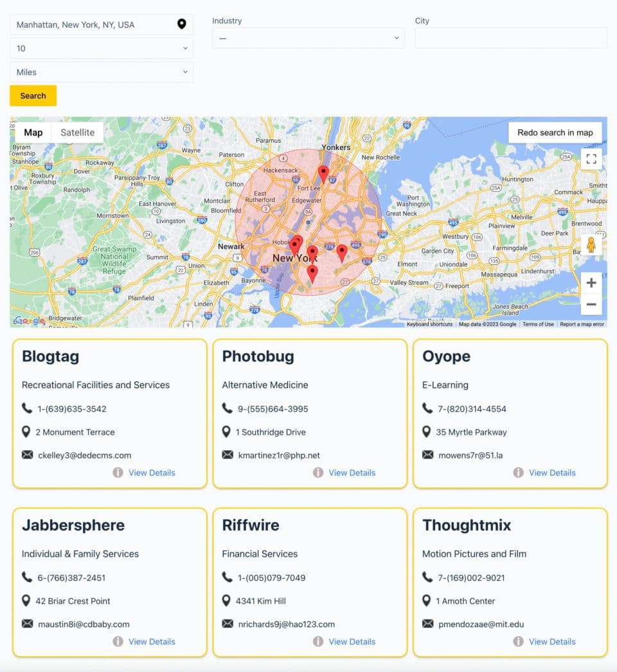Click Blogtag's phone icon

click(x=27, y=408)
